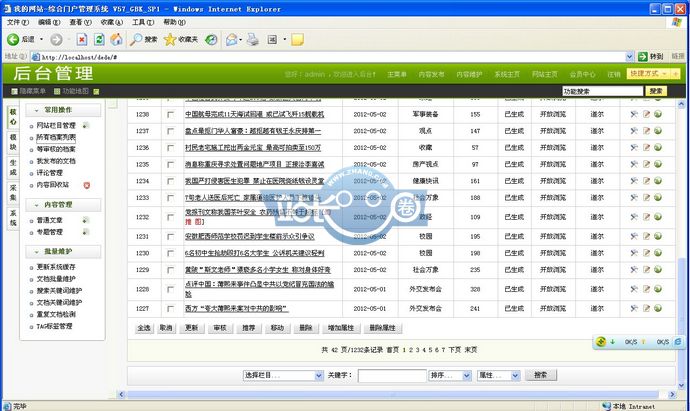Click the green preview icon for row 1231
This screenshot has width=690, height=411.
(x=658, y=236)
